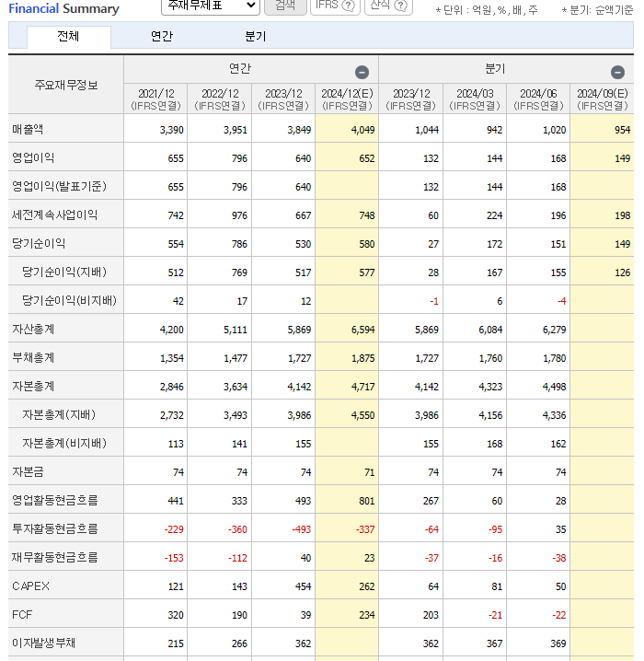Screen dimensions: 644x661
Task: Click the 재무활동현금흐름 value -153
Action: click(x=174, y=558)
